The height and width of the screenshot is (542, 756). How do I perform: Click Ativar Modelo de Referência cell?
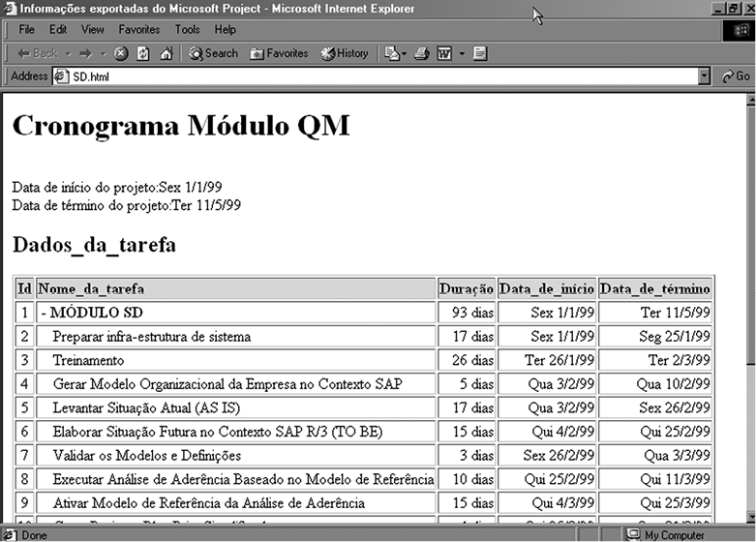[236, 503]
